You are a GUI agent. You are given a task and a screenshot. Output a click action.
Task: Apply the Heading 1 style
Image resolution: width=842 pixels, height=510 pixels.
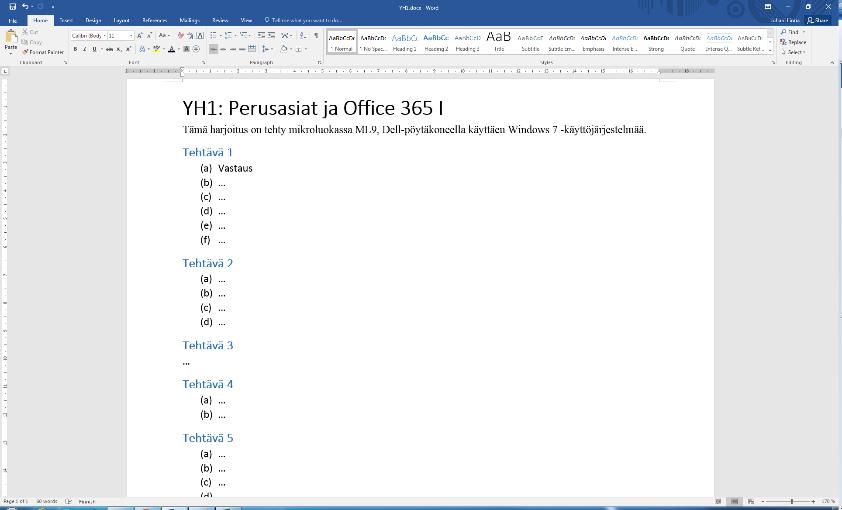(x=404, y=42)
